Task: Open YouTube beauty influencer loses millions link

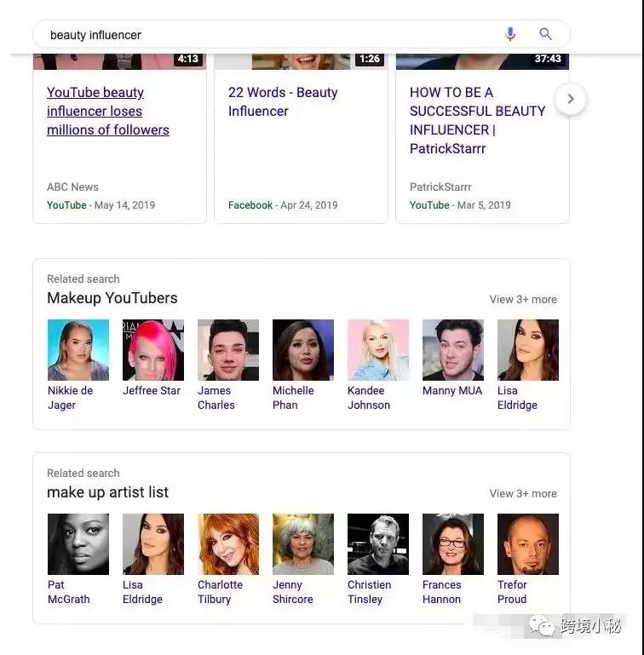Action: [108, 111]
